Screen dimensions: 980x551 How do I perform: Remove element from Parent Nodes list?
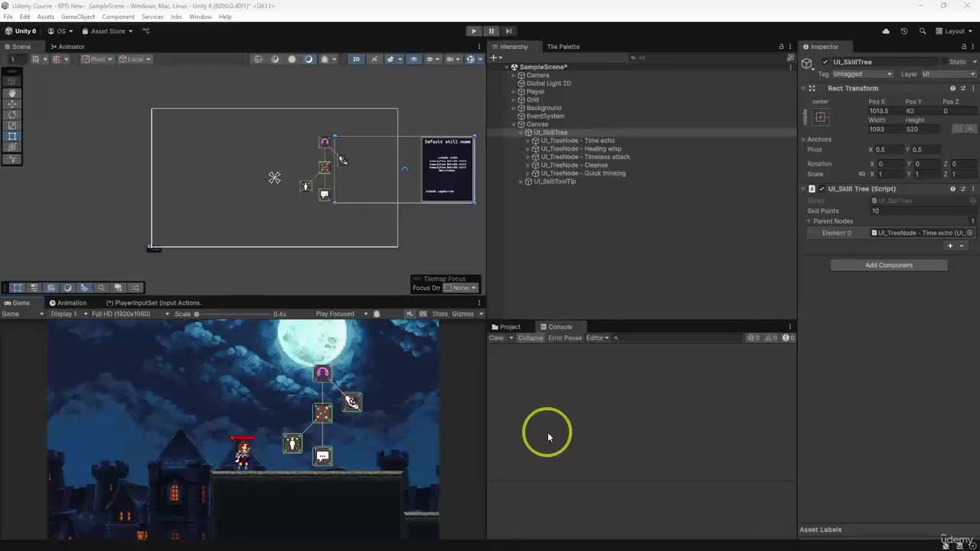tap(962, 246)
